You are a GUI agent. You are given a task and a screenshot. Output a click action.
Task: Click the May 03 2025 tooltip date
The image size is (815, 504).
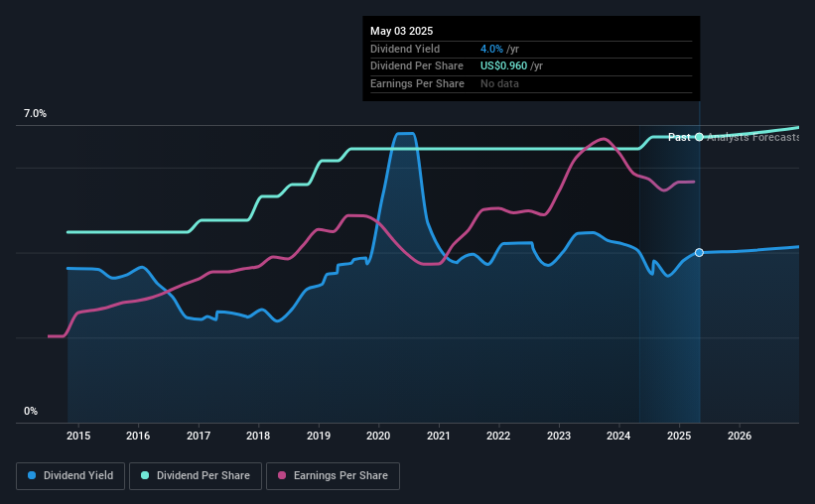(401, 31)
